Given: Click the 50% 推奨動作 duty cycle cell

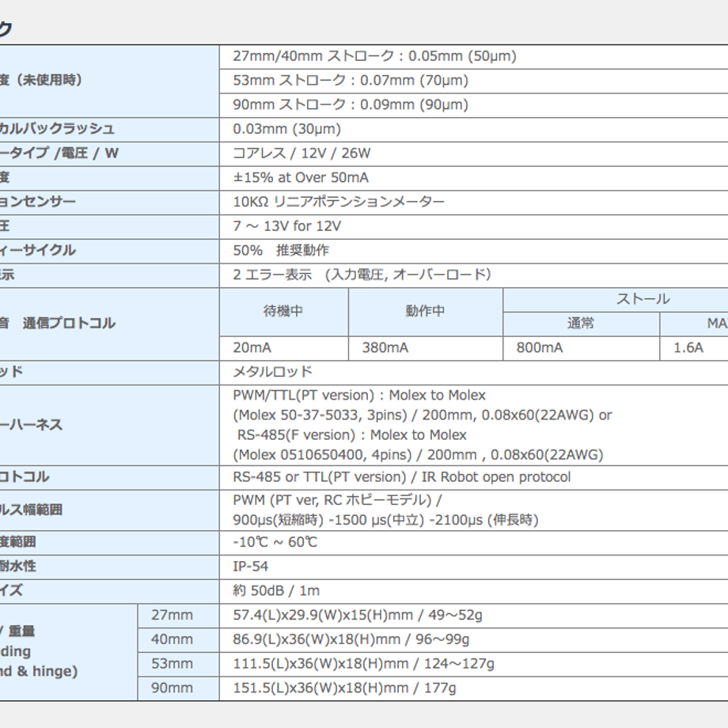Looking at the screenshot, I should coord(473,251).
